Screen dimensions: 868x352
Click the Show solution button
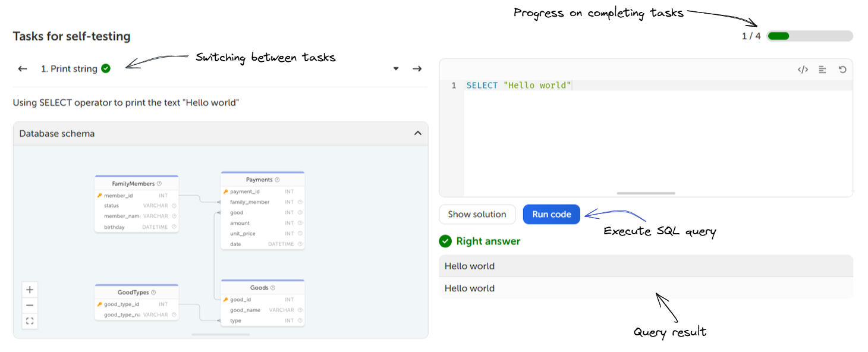click(477, 214)
